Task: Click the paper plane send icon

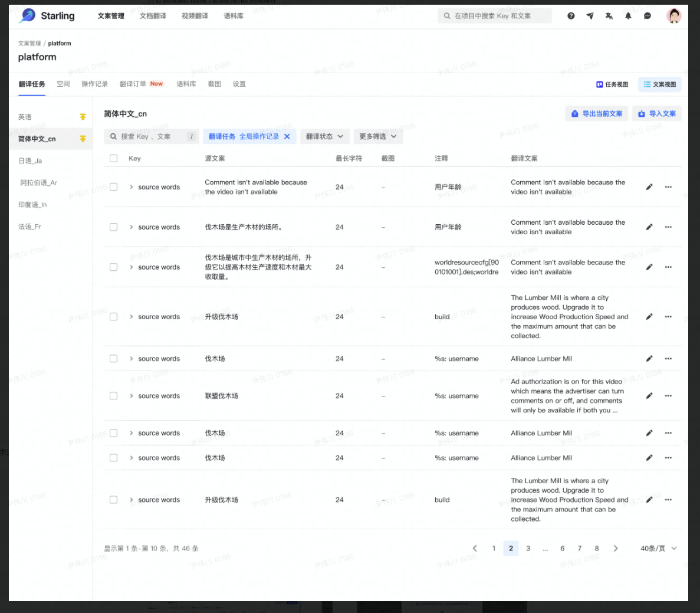Action: point(590,16)
